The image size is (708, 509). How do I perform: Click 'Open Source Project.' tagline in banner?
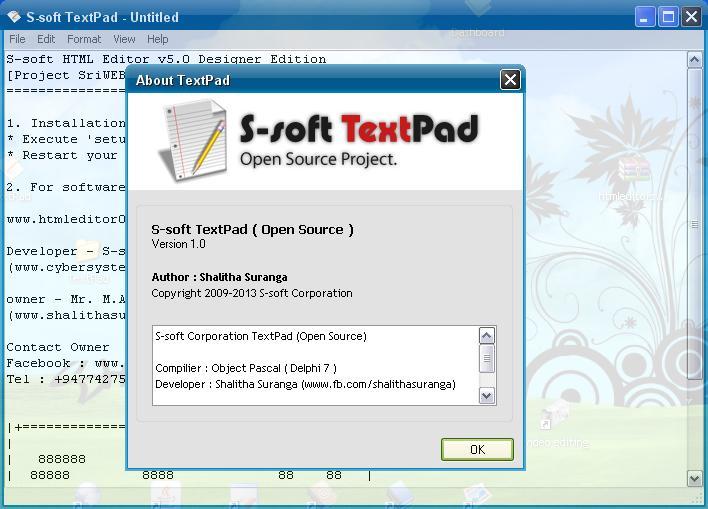click(318, 159)
